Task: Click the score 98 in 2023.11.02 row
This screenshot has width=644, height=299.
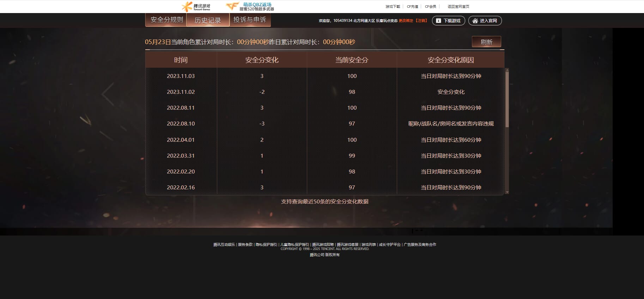Action: point(352,92)
